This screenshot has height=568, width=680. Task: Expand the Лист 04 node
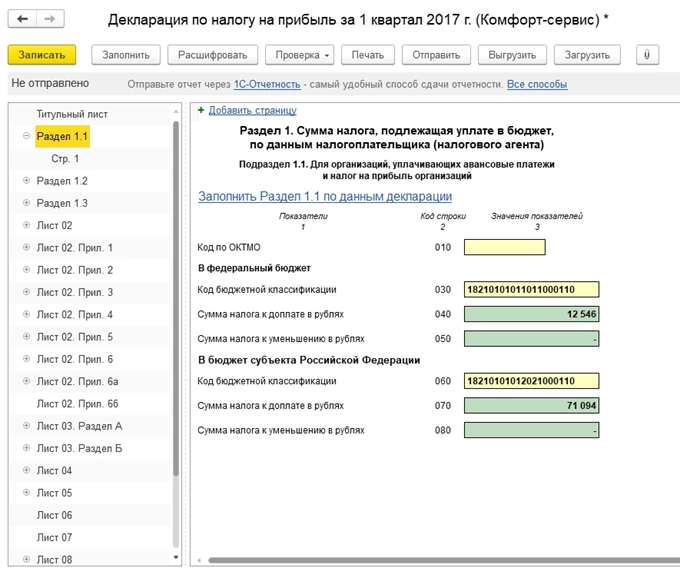(26, 470)
